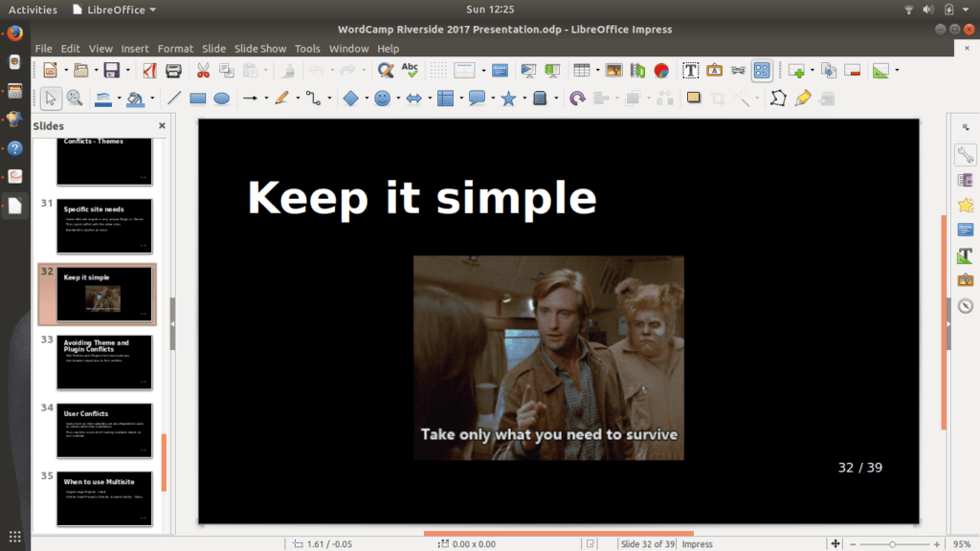Toggle Extrusion on the drawing toolbar

click(827, 99)
